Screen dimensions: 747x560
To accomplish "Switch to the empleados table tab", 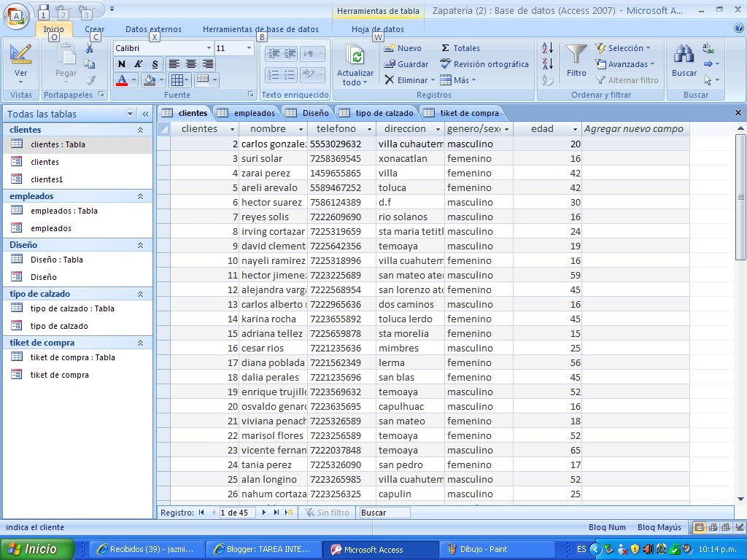I will [x=248, y=113].
